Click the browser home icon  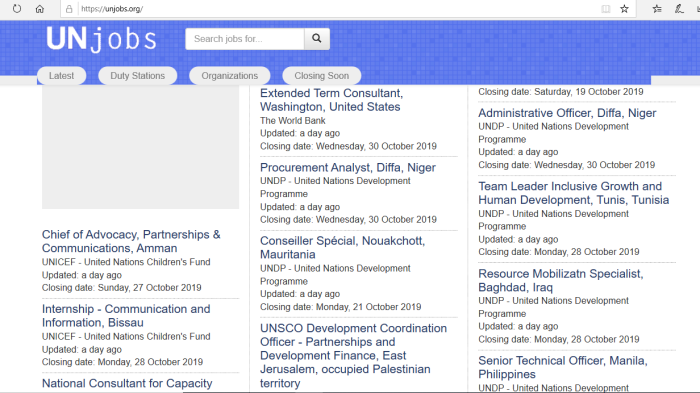pyautogui.click(x=40, y=8)
